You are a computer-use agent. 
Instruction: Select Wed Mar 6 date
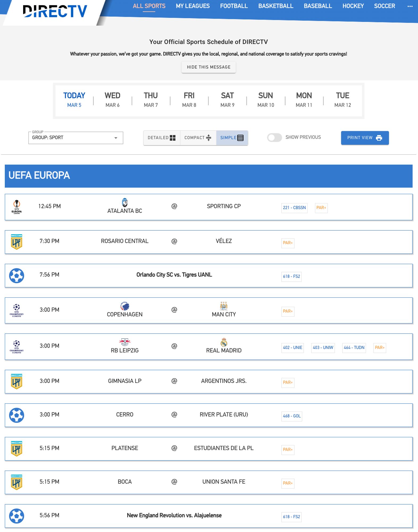pyautogui.click(x=112, y=100)
